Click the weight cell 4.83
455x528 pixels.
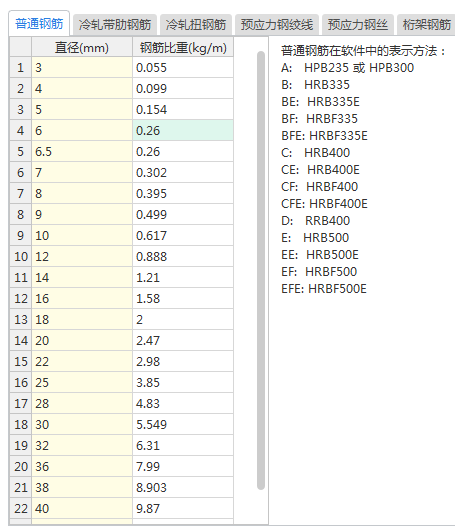pyautogui.click(x=183, y=403)
